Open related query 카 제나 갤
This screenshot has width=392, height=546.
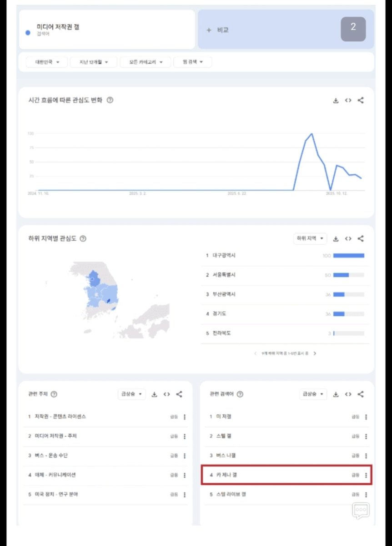tap(226, 475)
